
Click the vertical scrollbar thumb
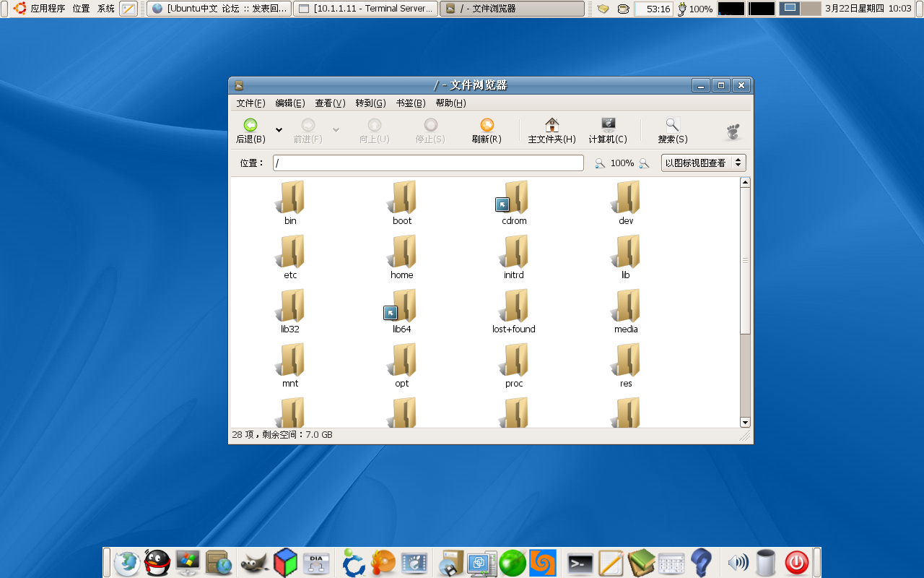(745, 260)
